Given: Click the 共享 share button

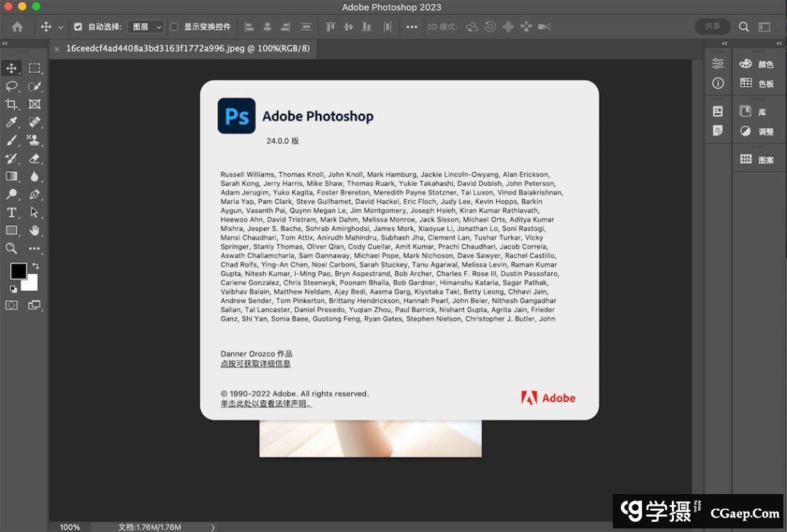Looking at the screenshot, I should click(x=711, y=26).
